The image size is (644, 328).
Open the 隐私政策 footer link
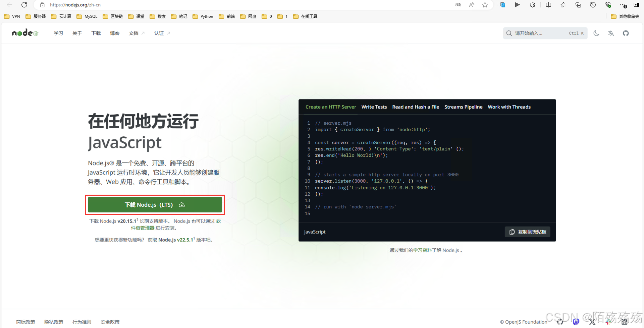click(x=54, y=322)
